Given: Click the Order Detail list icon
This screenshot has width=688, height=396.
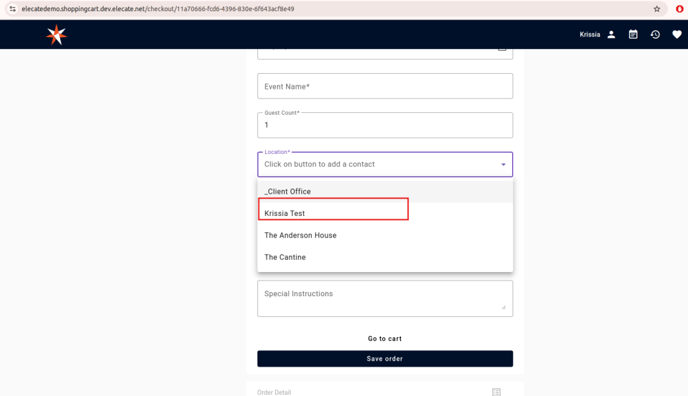Looking at the screenshot, I should point(496,392).
